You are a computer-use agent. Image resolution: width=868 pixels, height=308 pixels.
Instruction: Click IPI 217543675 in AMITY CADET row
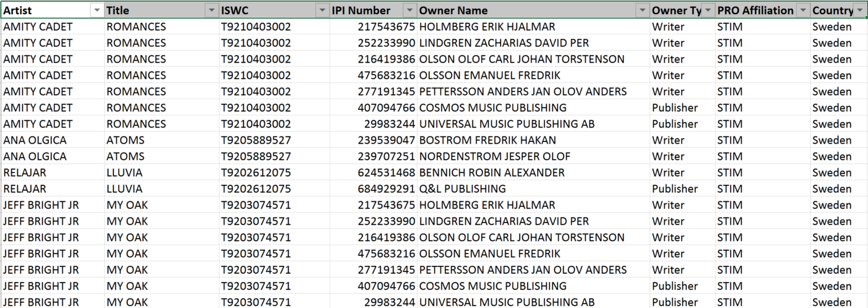374,27
